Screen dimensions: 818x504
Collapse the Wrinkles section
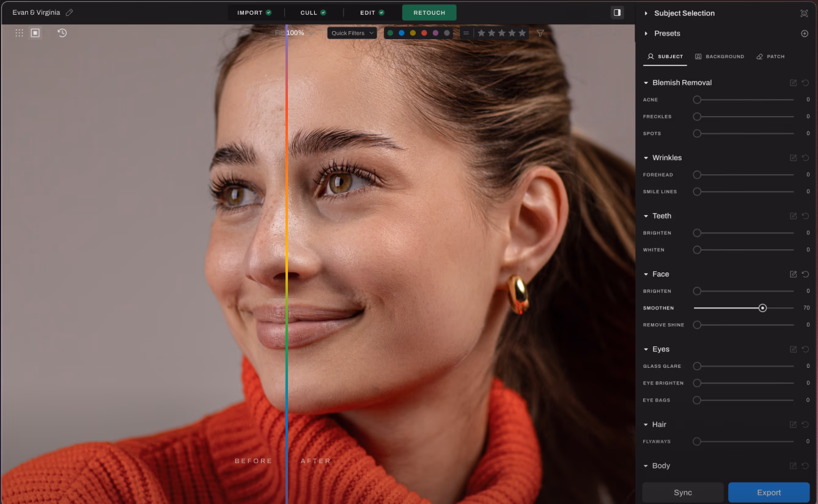pyautogui.click(x=646, y=158)
